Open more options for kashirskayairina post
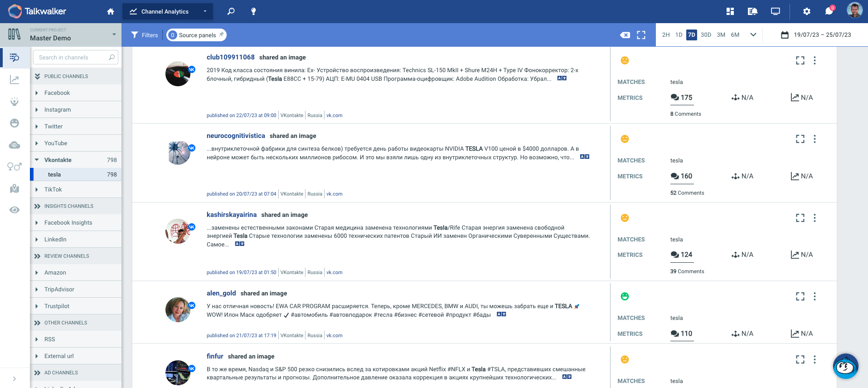 pyautogui.click(x=815, y=218)
